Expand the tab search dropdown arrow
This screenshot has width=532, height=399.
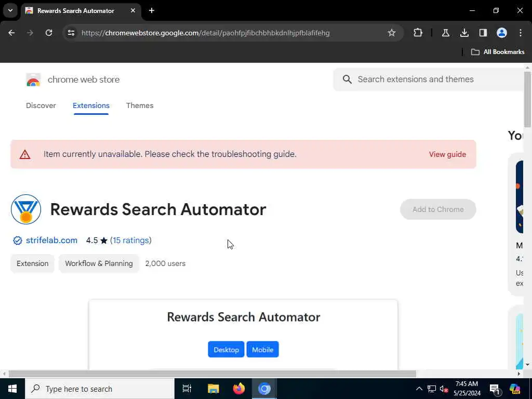(10, 10)
